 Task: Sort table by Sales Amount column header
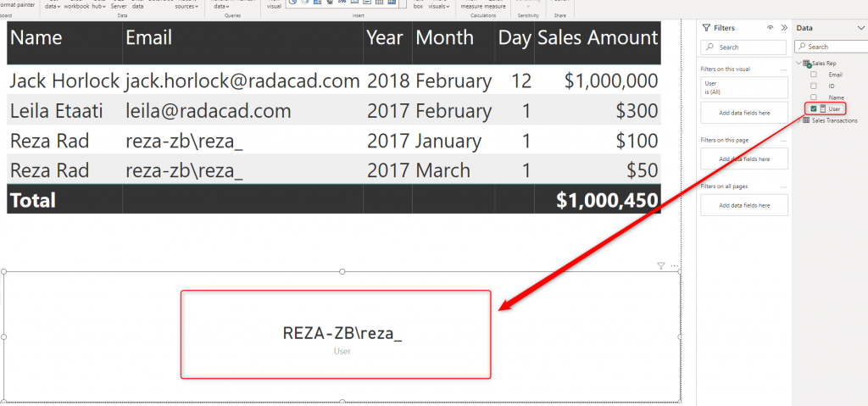598,38
